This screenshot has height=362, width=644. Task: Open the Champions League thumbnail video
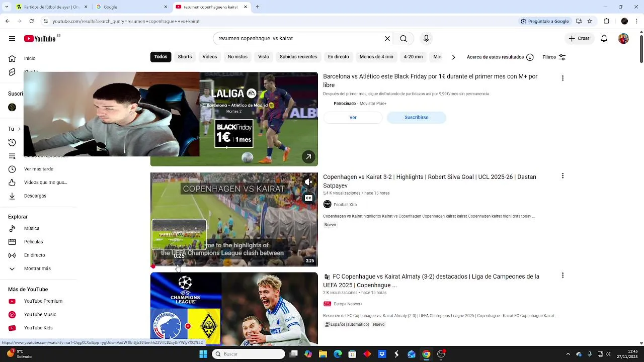tap(234, 308)
